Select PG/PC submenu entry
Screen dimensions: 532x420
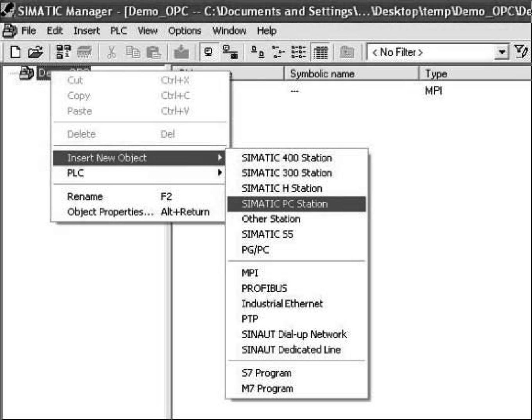tap(296, 249)
